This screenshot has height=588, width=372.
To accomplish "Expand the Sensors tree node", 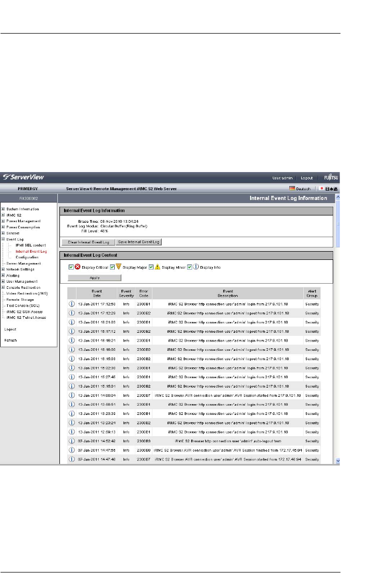I will 3,233.
